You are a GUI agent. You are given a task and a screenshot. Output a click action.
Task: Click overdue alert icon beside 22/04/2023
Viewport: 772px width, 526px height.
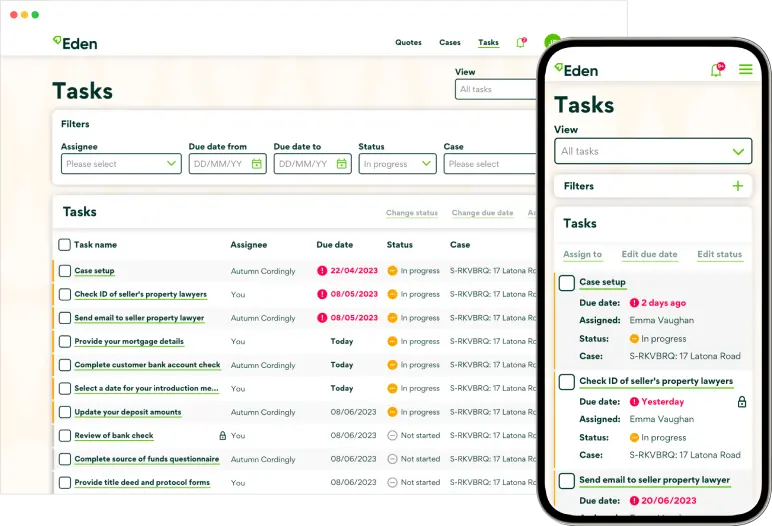click(322, 270)
